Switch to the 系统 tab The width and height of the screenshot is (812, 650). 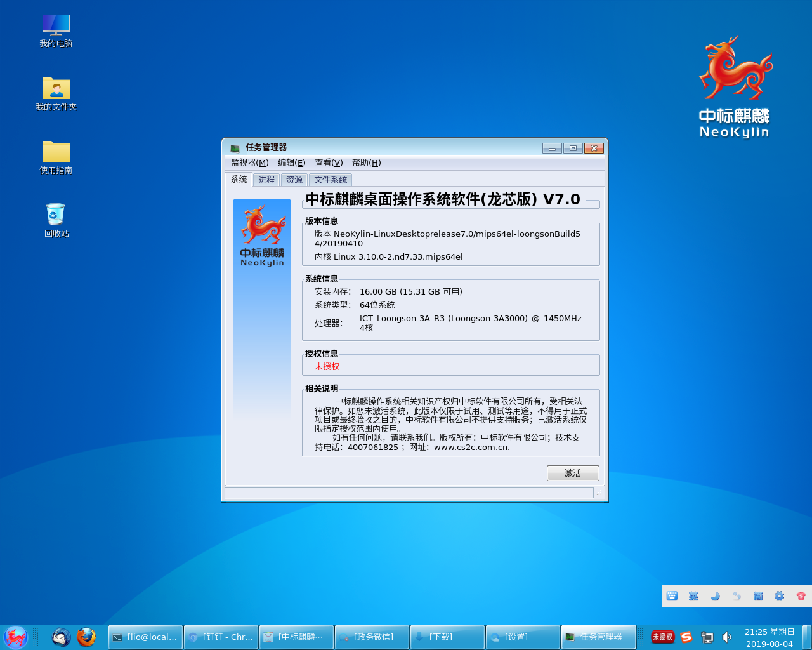click(239, 179)
